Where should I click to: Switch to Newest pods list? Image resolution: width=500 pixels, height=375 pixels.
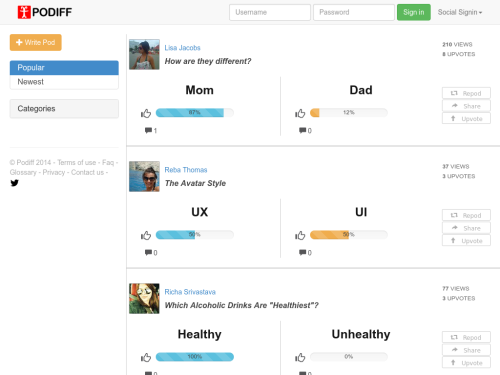(x=64, y=82)
